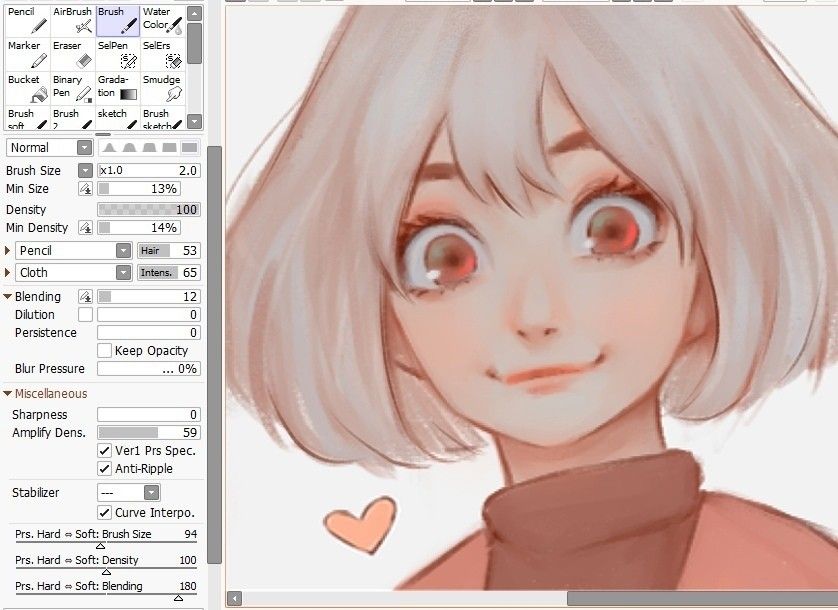The image size is (838, 610).
Task: Toggle Blending pressure icon
Action: pyautogui.click(x=86, y=296)
